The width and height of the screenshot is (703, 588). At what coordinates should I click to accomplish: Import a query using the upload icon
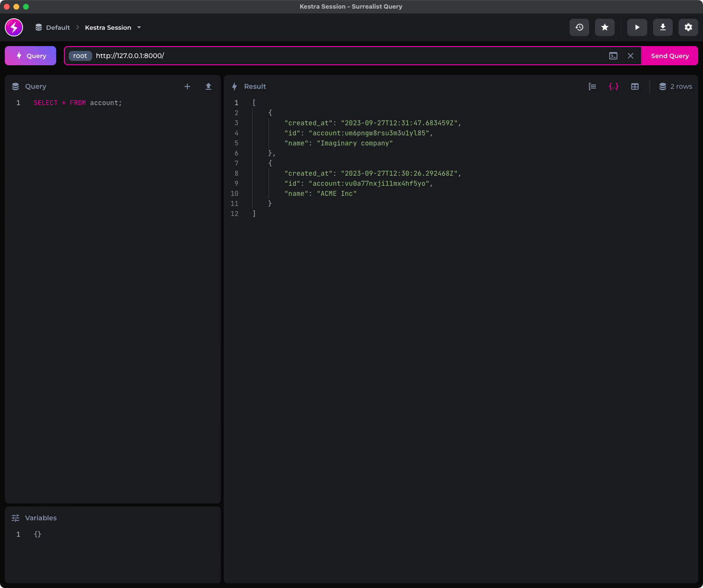pyautogui.click(x=208, y=86)
